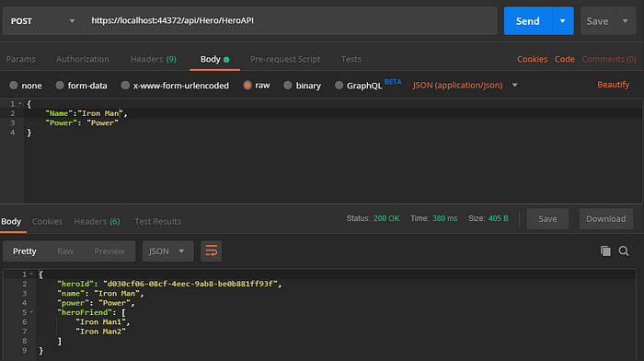Viewport: 644px width, 361px height.
Task: Switch to Preview response view
Action: tap(109, 251)
